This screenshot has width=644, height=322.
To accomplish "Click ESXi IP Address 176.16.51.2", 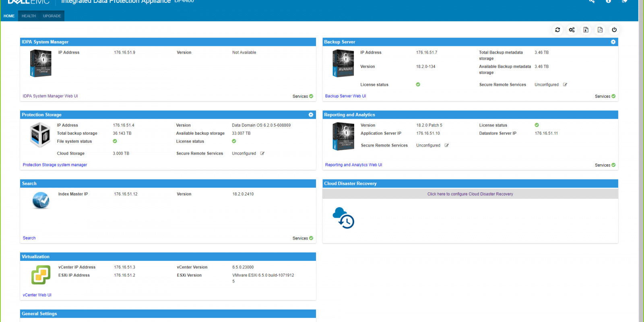I will [124, 275].
